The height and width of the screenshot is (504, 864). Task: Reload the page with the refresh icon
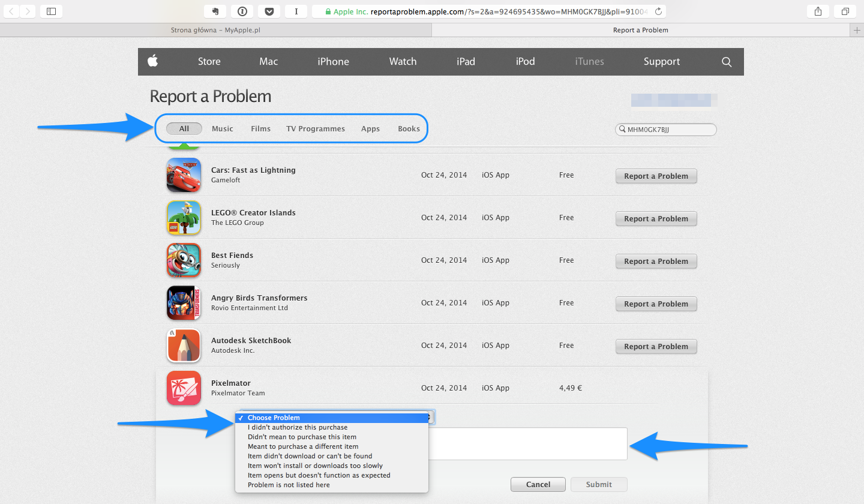point(658,11)
